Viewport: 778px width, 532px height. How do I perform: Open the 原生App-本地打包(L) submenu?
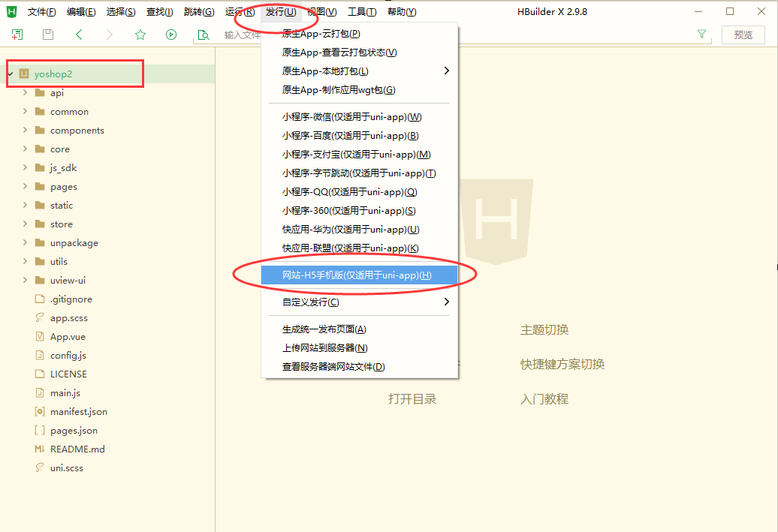[359, 71]
